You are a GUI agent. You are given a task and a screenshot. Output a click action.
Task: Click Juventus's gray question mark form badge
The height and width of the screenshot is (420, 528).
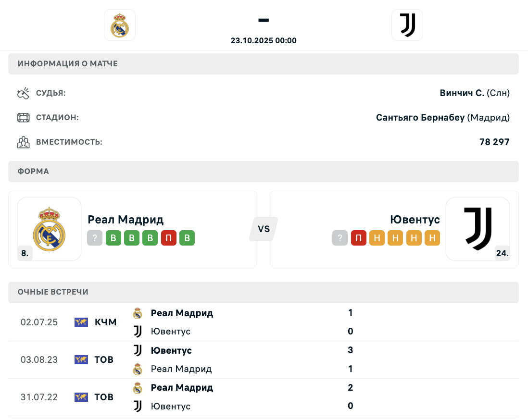[340, 238]
